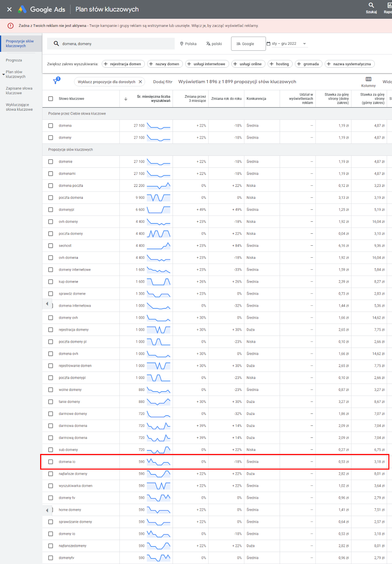Open the Prognoza sidebar item
Image resolution: width=392 pixels, height=564 pixels.
coord(14,60)
